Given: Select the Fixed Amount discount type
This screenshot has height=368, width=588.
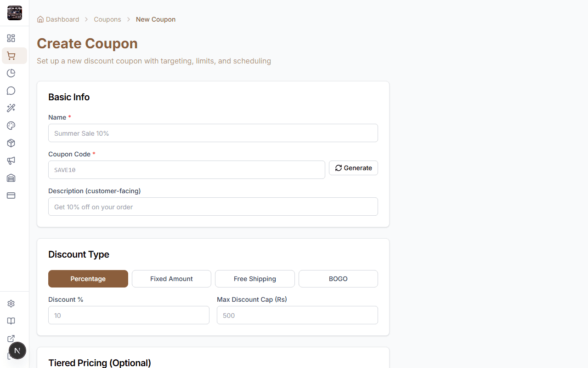Looking at the screenshot, I should 171,279.
